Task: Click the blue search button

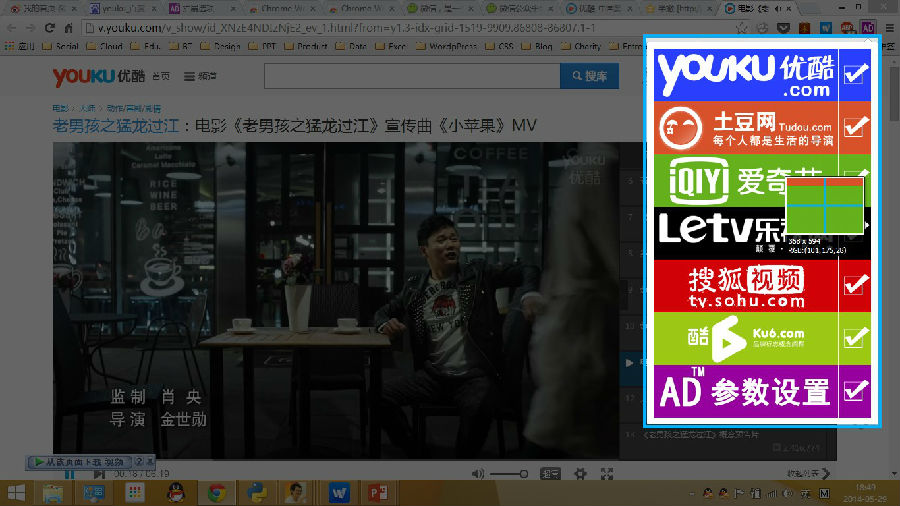Action: coord(589,77)
